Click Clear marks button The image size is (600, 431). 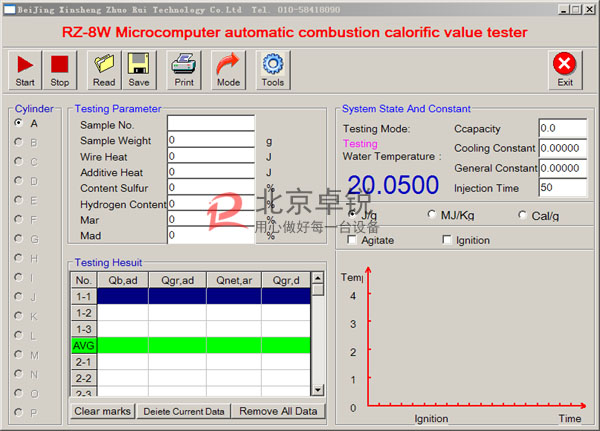[103, 411]
